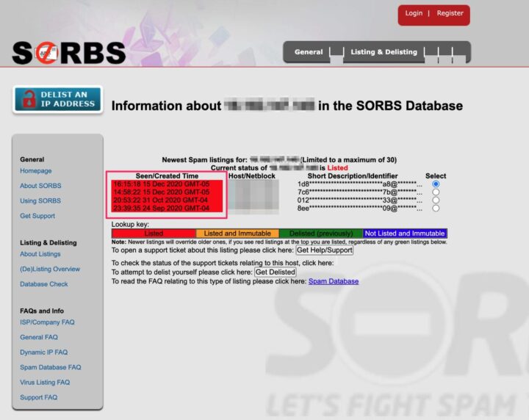Open General FAQ link
This screenshot has width=529, height=420.
(39, 337)
